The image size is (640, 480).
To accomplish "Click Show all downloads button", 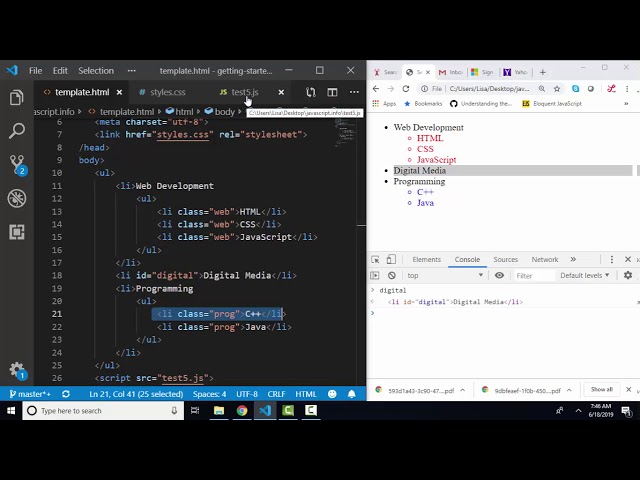I will (602, 389).
